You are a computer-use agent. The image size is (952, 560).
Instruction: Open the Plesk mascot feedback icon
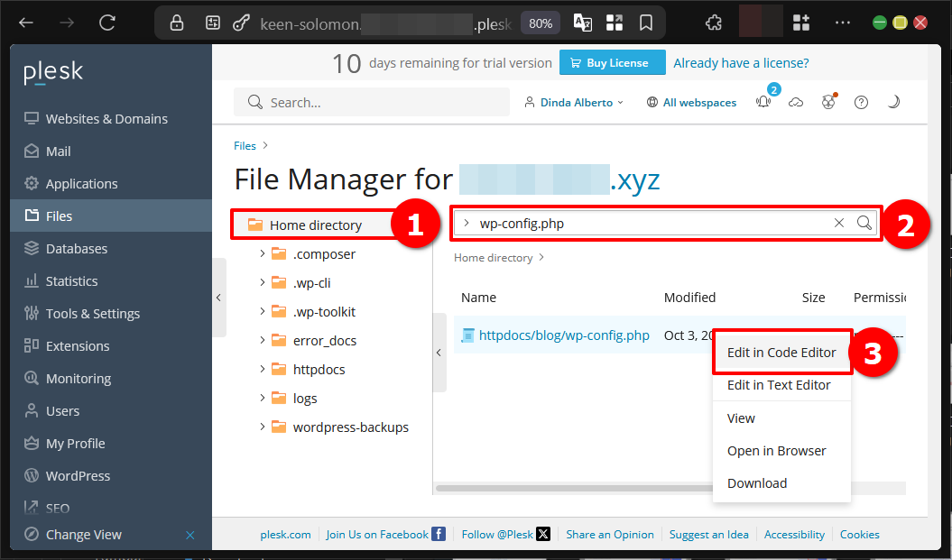click(x=828, y=102)
